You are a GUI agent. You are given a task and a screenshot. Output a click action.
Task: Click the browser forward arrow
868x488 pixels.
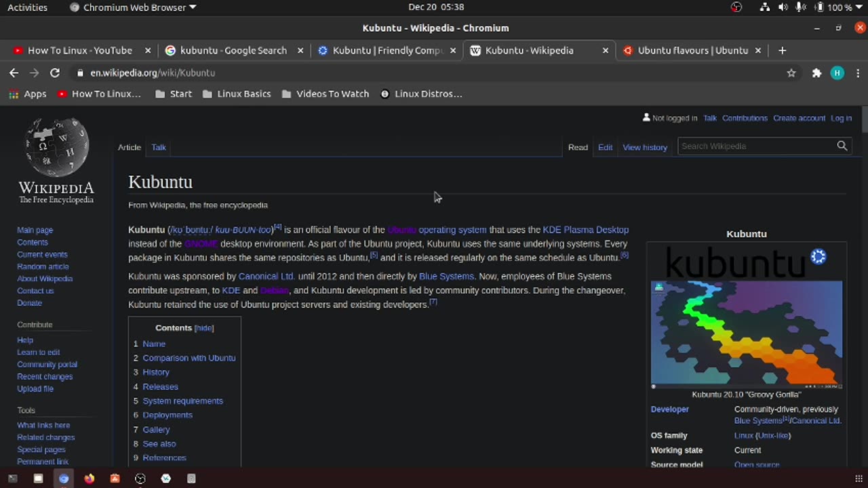point(34,73)
